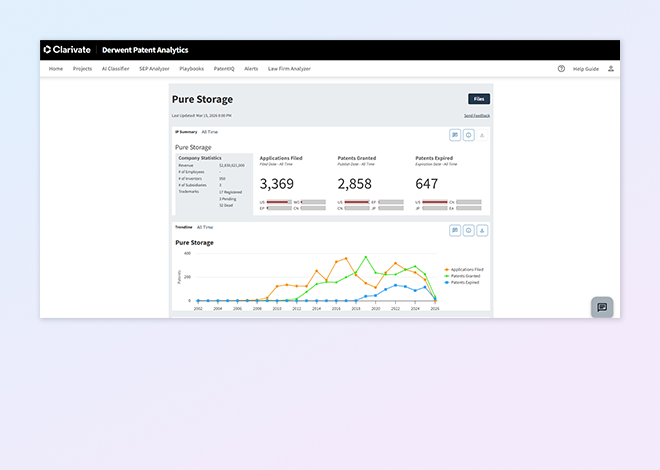Open the Help Guide link
This screenshot has height=470, width=660.
click(x=585, y=69)
